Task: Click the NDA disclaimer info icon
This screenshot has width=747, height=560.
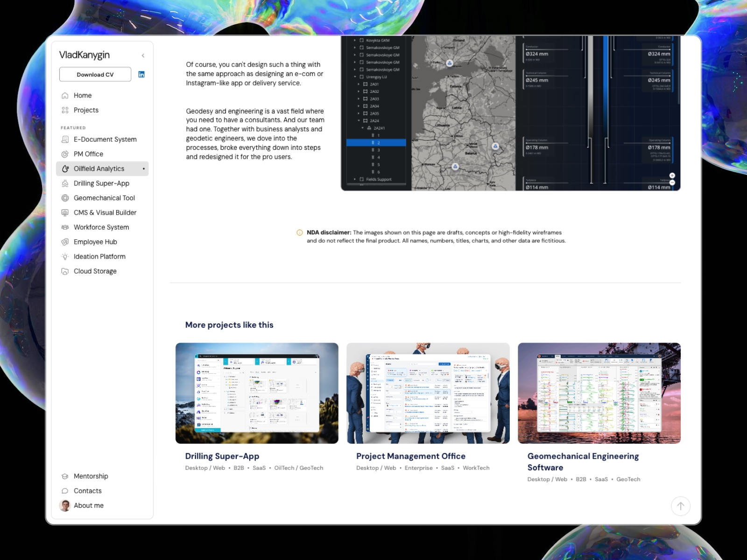Action: click(x=300, y=232)
